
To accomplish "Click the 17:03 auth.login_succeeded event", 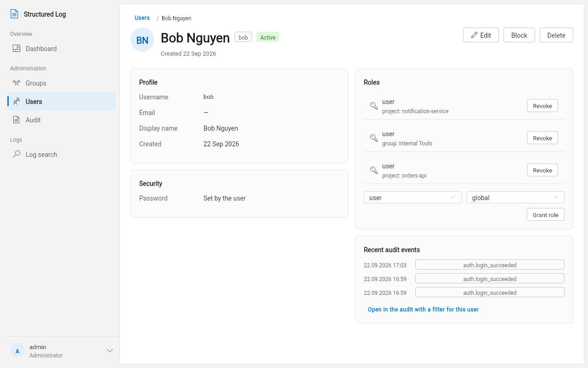I will click(490, 265).
